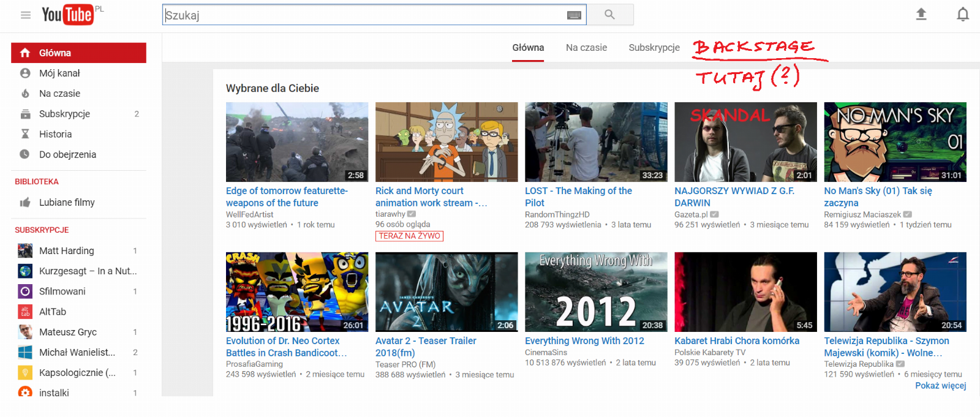
Task: Click the Crash 1996-2016 thumbnail
Action: point(297,292)
